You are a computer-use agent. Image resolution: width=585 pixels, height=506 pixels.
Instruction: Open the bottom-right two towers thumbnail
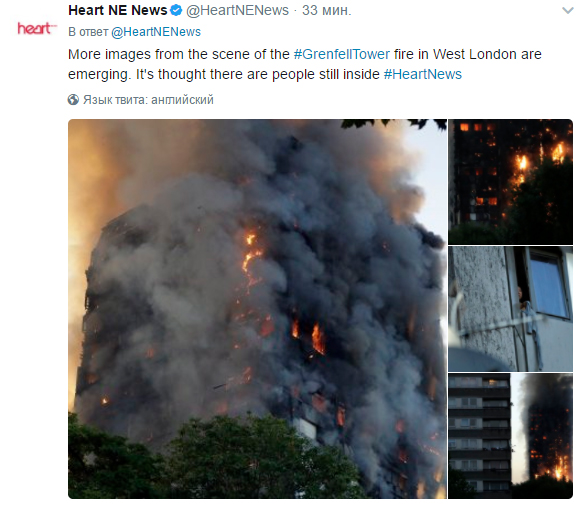[510, 436]
